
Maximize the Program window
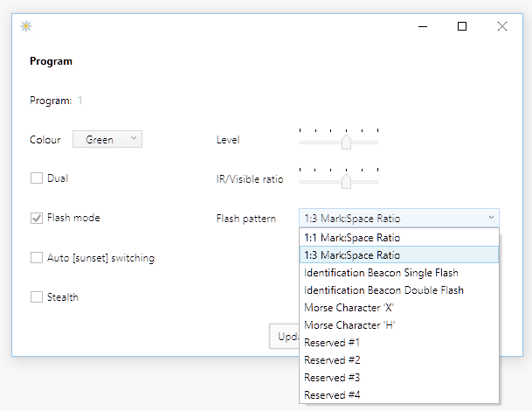[x=462, y=26]
